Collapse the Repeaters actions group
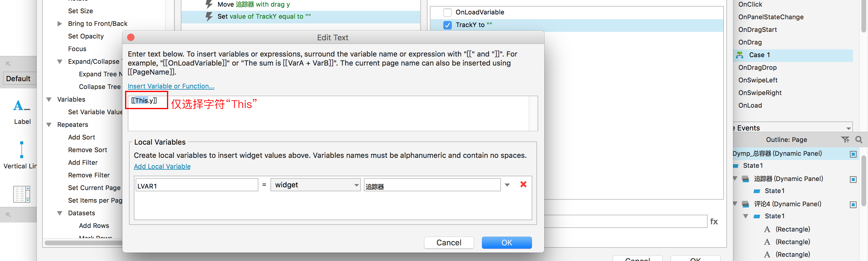The height and width of the screenshot is (261, 868). pos(49,125)
